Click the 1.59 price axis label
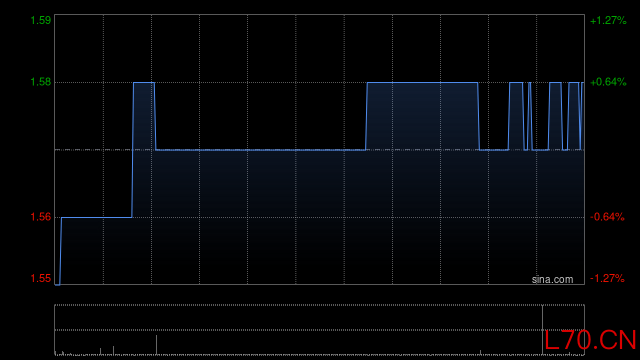The width and height of the screenshot is (640, 360). pos(41,20)
